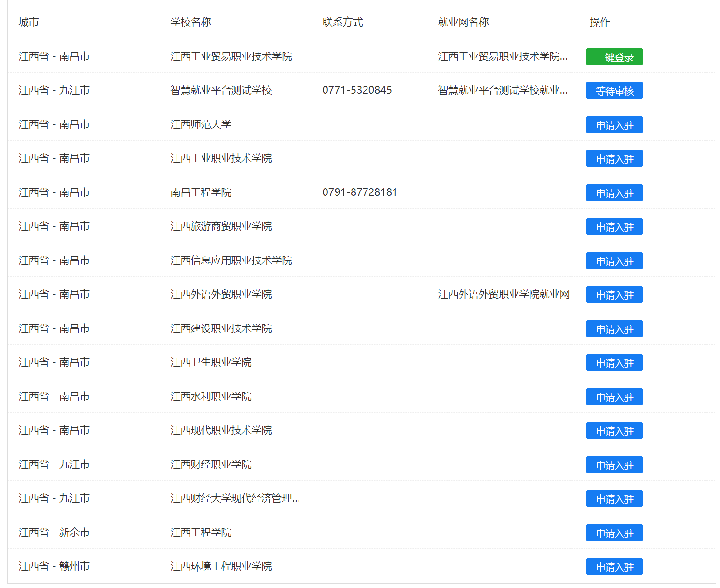
Task: Click the 城市 column header
Action: click(29, 22)
